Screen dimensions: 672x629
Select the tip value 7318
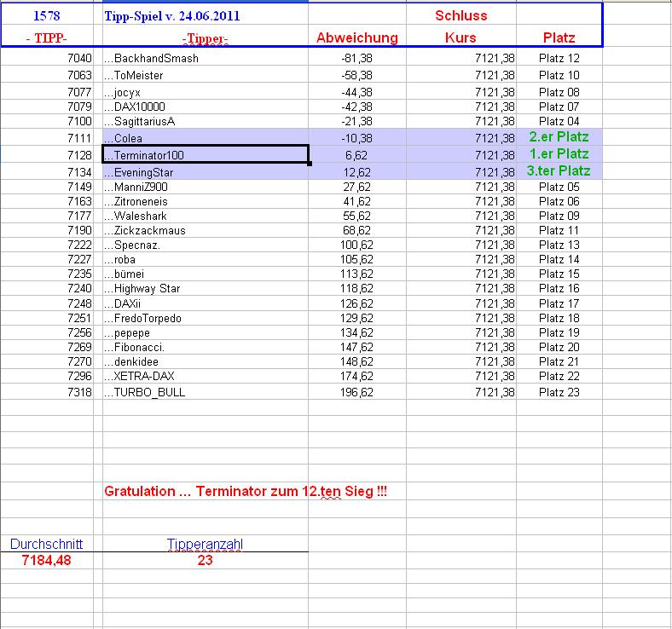[47, 392]
